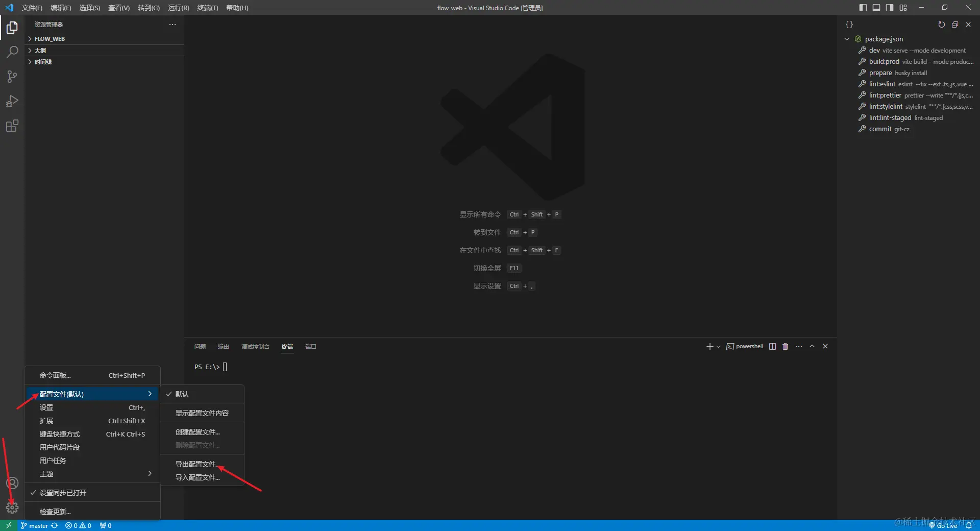The height and width of the screenshot is (531, 980).
Task: Open the 配置文件(默认) submenu
Action: [92, 394]
